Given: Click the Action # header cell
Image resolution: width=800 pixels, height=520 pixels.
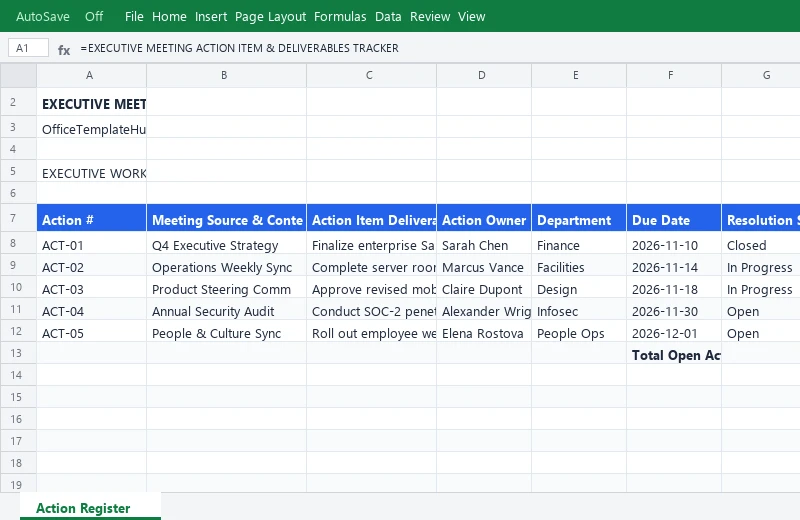Looking at the screenshot, I should tap(91, 218).
